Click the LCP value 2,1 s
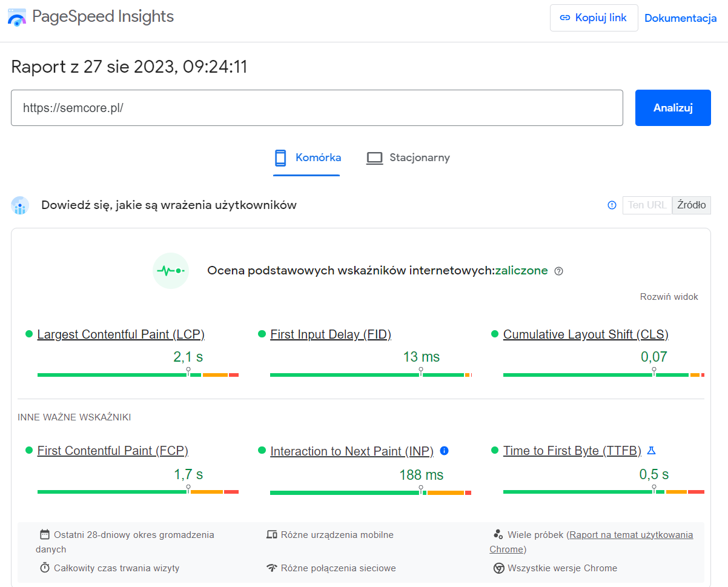This screenshot has width=728, height=587. point(188,357)
